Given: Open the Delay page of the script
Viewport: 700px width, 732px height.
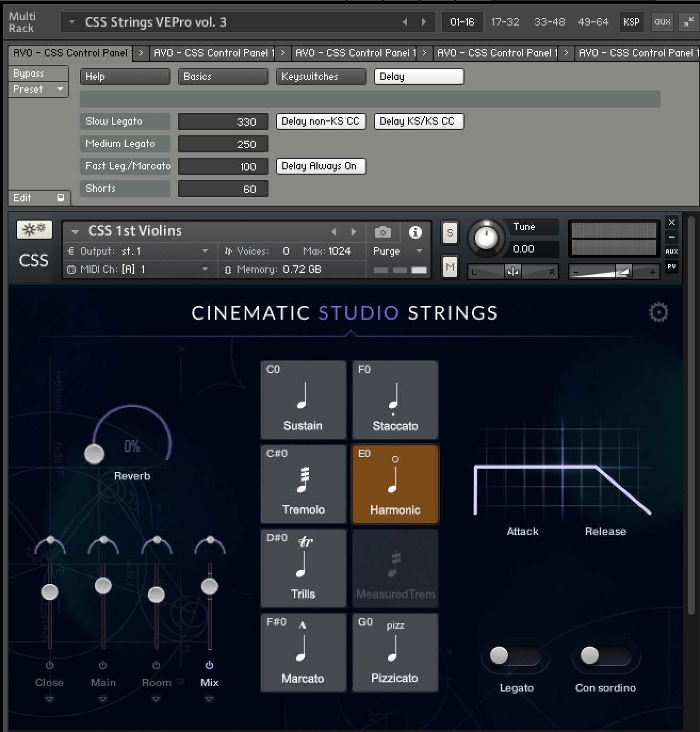Looking at the screenshot, I should point(419,77).
